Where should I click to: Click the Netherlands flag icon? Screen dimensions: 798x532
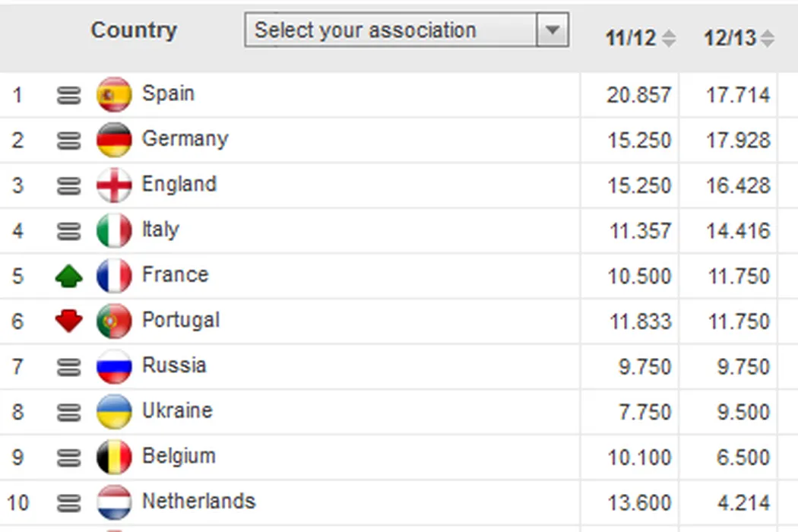(x=114, y=502)
